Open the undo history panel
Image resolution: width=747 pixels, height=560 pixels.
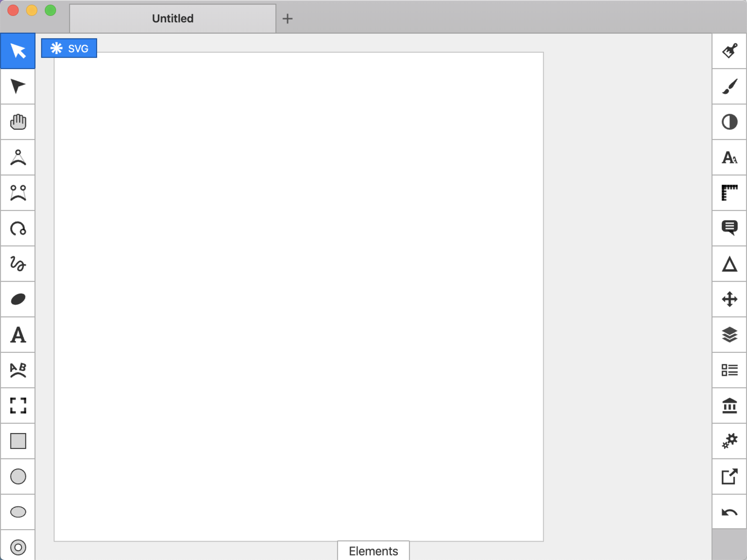point(729,512)
